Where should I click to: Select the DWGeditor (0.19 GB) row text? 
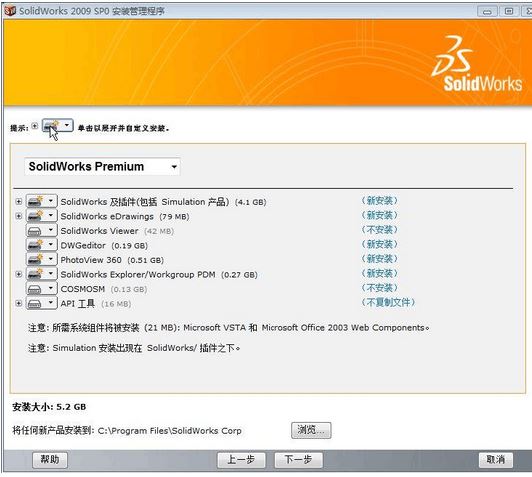pyautogui.click(x=104, y=245)
